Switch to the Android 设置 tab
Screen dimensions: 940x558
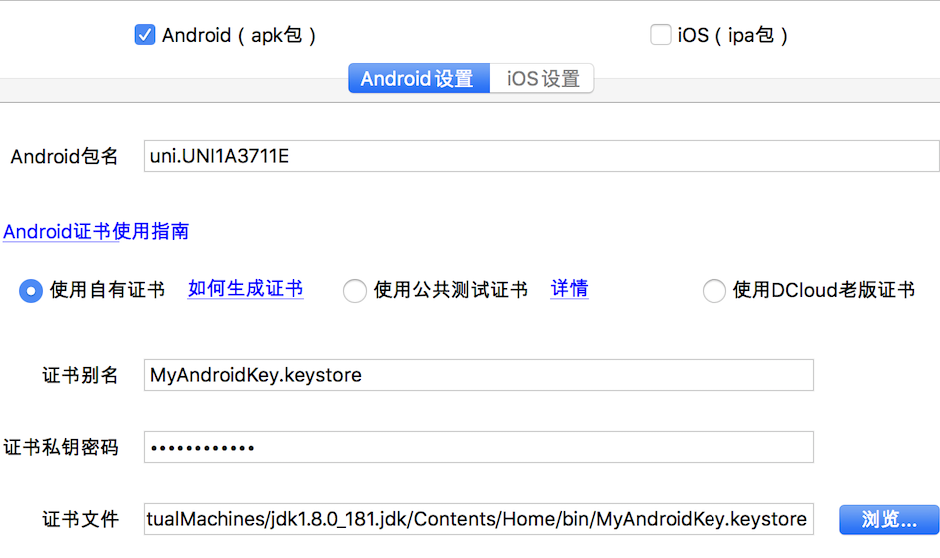pyautogui.click(x=418, y=79)
